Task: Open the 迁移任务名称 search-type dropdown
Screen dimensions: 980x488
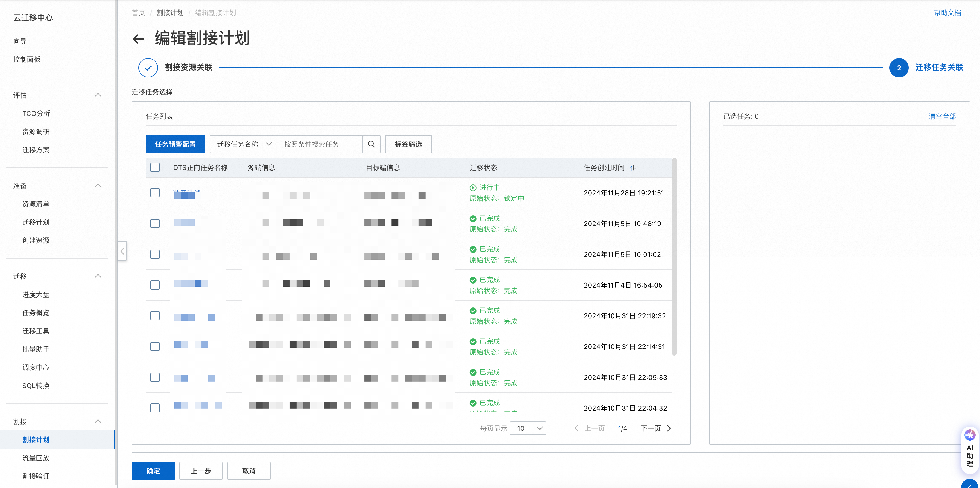Action: tap(244, 144)
